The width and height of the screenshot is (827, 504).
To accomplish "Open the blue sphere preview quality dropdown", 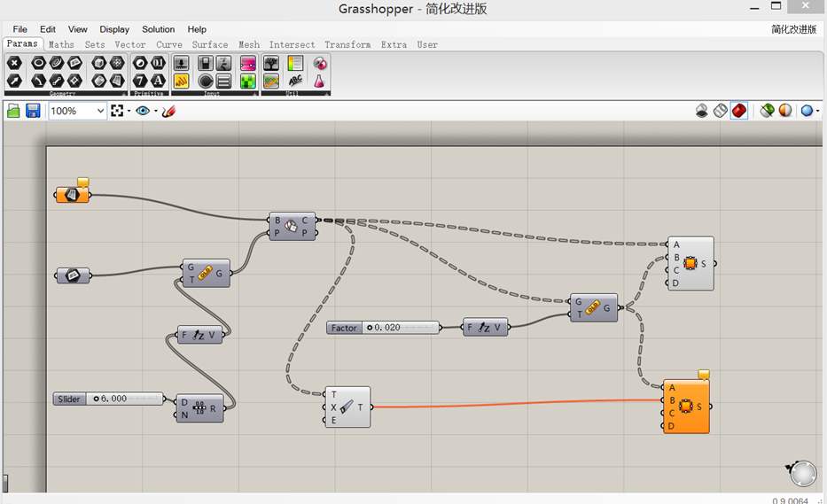I will 817,112.
